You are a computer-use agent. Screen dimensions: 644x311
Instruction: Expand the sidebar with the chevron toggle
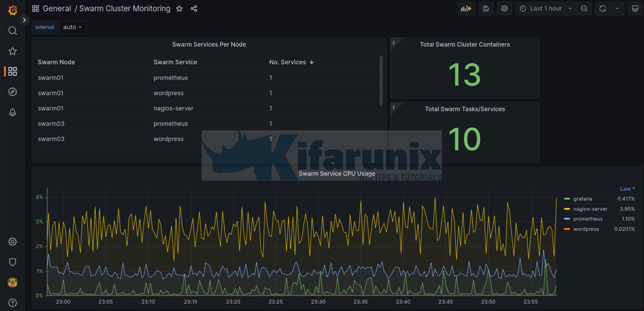pyautogui.click(x=24, y=20)
